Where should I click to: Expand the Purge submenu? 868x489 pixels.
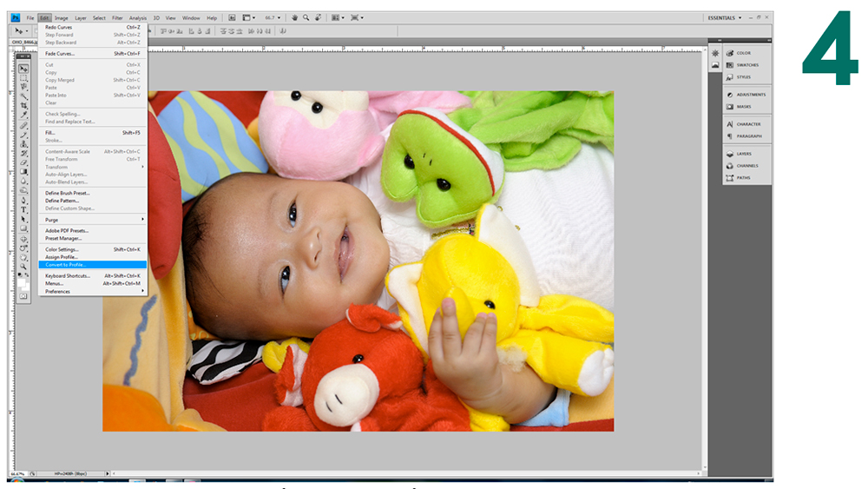coord(94,219)
